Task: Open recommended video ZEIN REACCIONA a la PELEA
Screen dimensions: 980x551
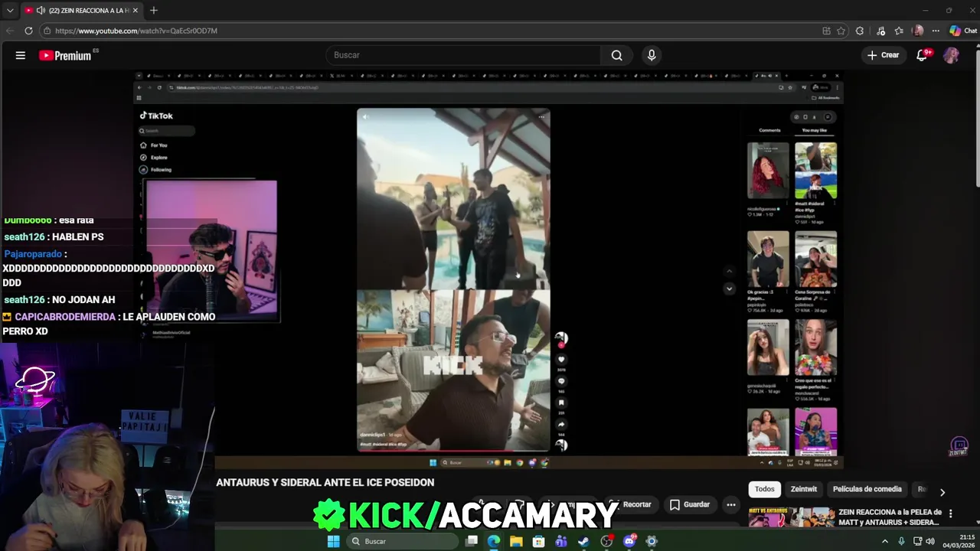Action: click(889, 517)
